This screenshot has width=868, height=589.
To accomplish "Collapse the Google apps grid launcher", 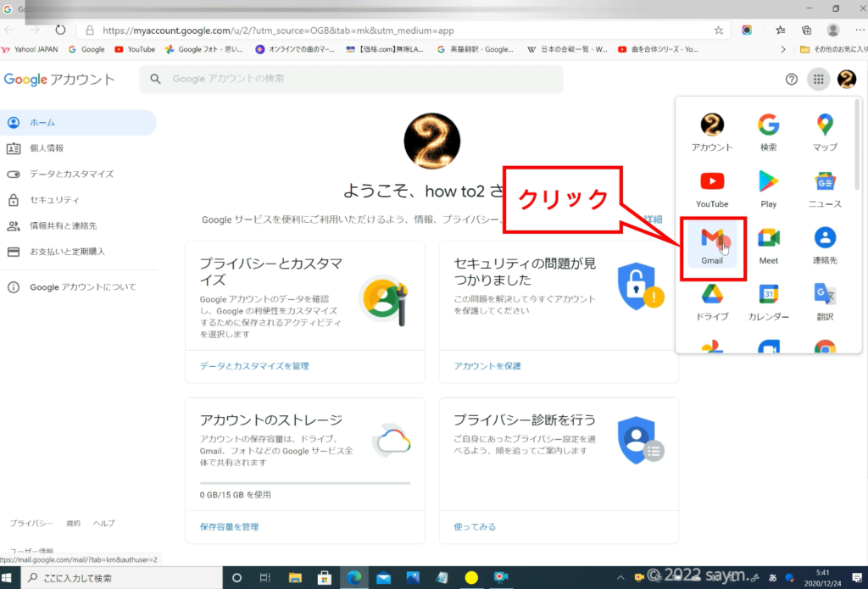I will (x=818, y=80).
